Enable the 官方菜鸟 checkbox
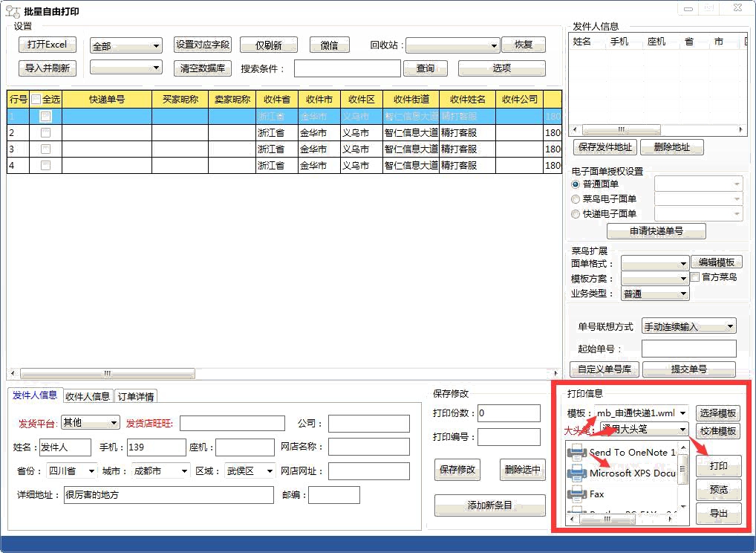Screen dimensions: 756x553 click(695, 277)
